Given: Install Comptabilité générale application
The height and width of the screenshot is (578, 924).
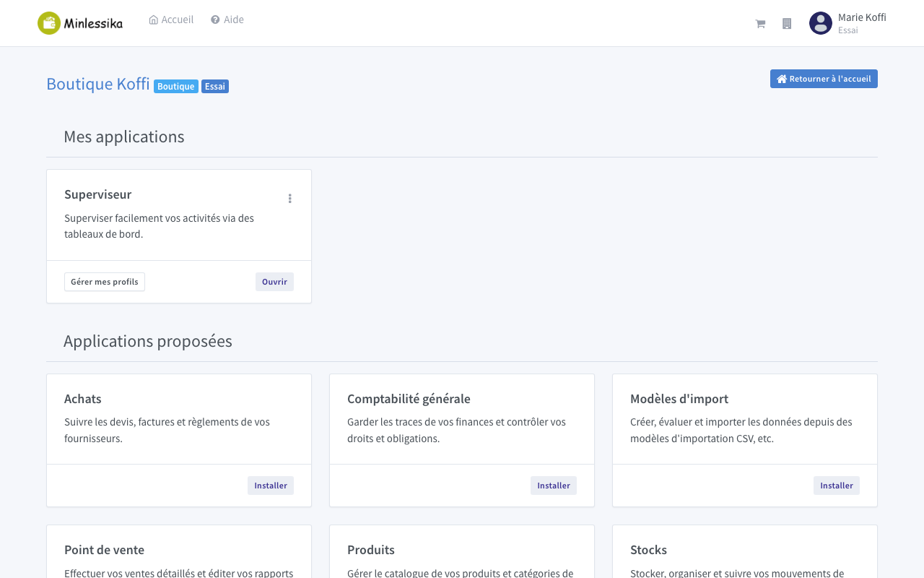Looking at the screenshot, I should 554,486.
